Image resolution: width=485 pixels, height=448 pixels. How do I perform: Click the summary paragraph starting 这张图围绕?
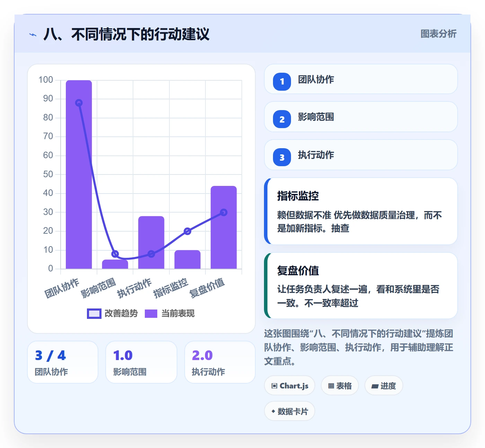359,347
